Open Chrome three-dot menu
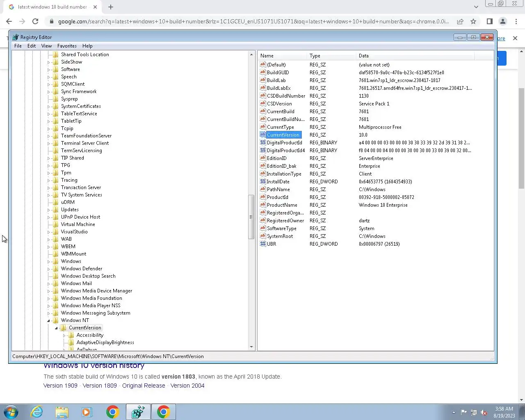The height and width of the screenshot is (420, 525). 516,21
